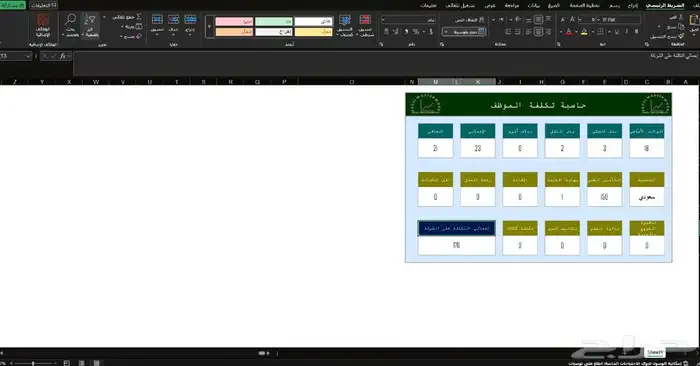This screenshot has height=366, width=700.
Task: Click inside the Name Box field
Action: pos(12,56)
